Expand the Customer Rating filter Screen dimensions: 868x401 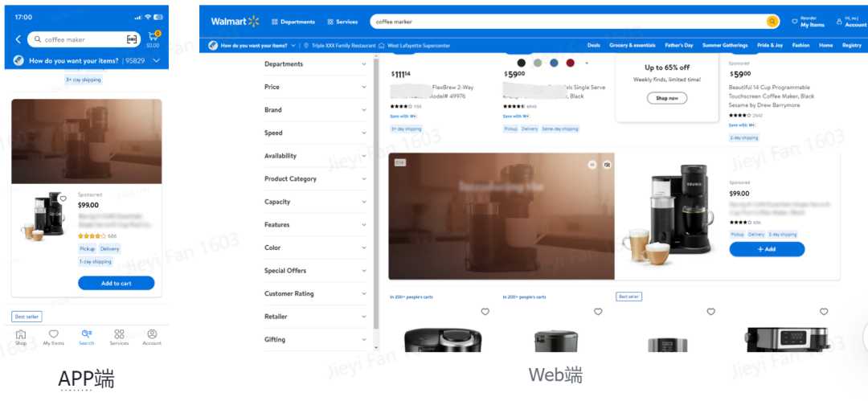click(315, 294)
